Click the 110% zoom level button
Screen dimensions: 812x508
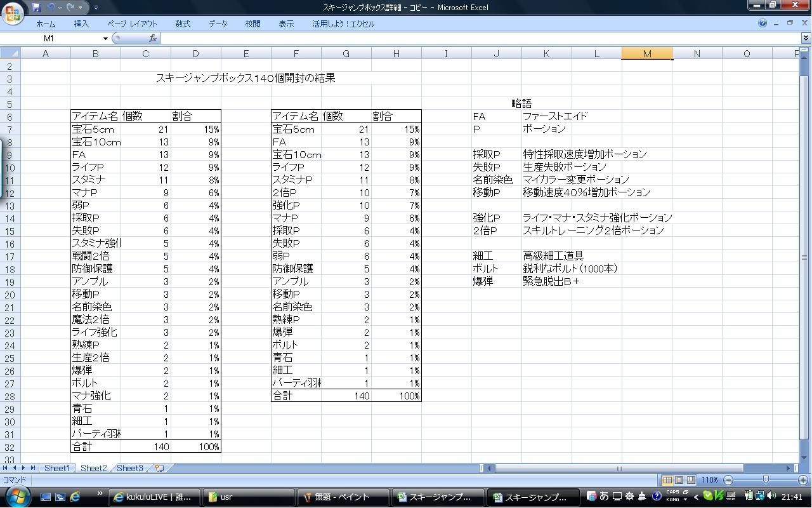(x=709, y=480)
